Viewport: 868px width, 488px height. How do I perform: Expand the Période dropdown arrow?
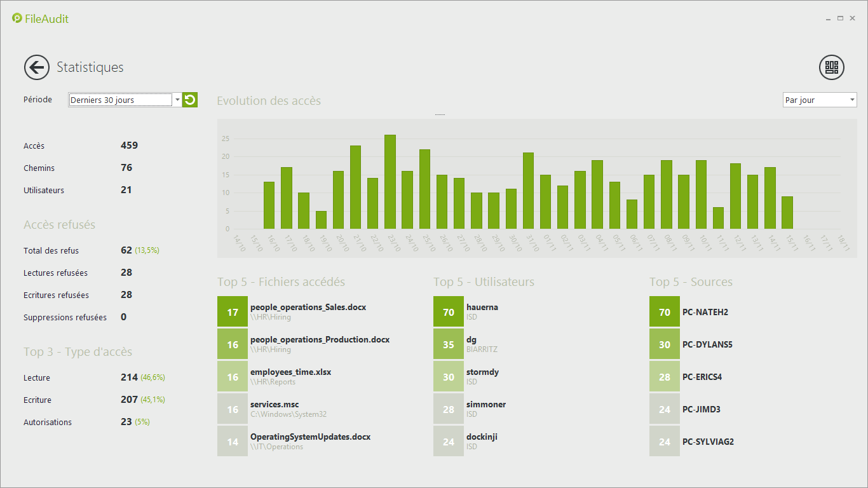pyautogui.click(x=177, y=100)
